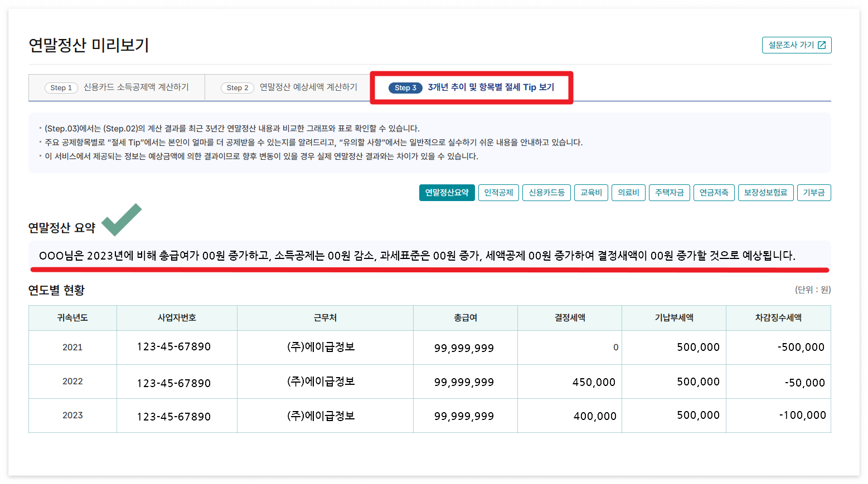
Task: Open the 신용카드등 category view
Action: (x=546, y=193)
